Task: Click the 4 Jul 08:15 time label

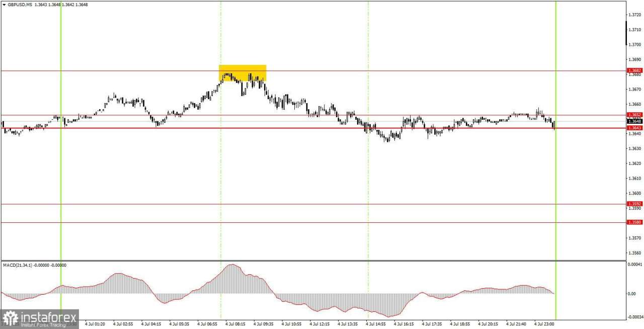Action: 235,324
